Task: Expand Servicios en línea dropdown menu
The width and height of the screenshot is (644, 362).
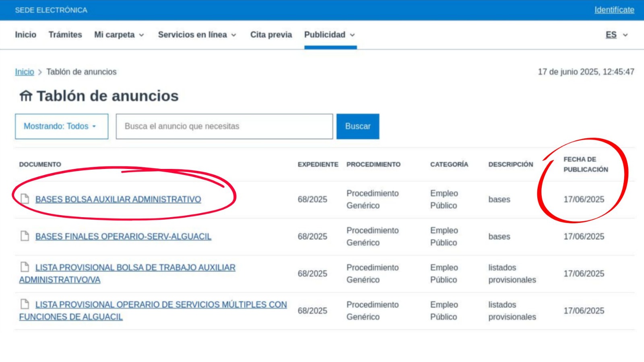Action: (197, 35)
